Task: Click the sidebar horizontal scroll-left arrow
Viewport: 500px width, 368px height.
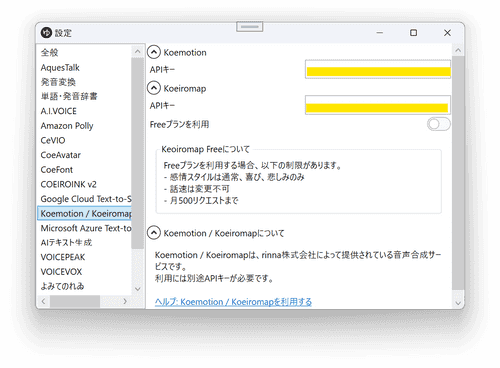Action: click(x=43, y=301)
